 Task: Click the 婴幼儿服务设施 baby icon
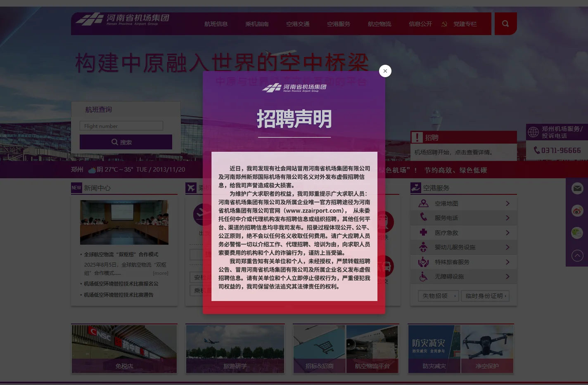click(x=423, y=247)
